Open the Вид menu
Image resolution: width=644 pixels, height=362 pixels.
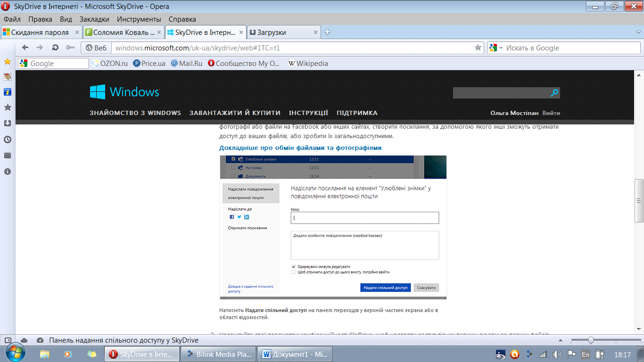[66, 19]
